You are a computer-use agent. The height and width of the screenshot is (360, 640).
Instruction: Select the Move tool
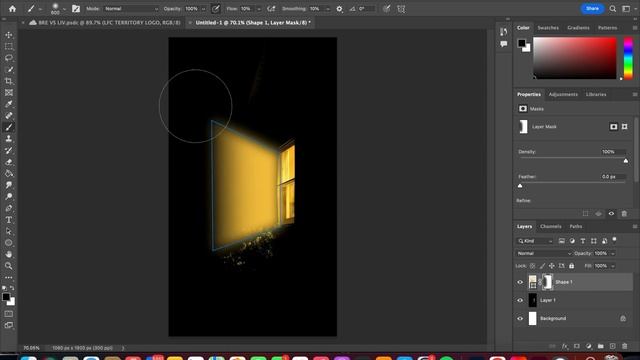tap(9, 35)
